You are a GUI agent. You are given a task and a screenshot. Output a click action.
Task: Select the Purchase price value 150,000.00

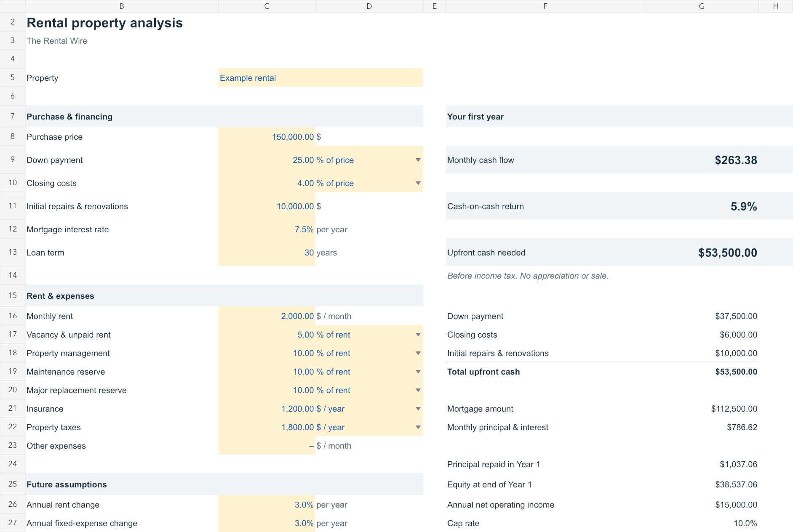tap(267, 137)
